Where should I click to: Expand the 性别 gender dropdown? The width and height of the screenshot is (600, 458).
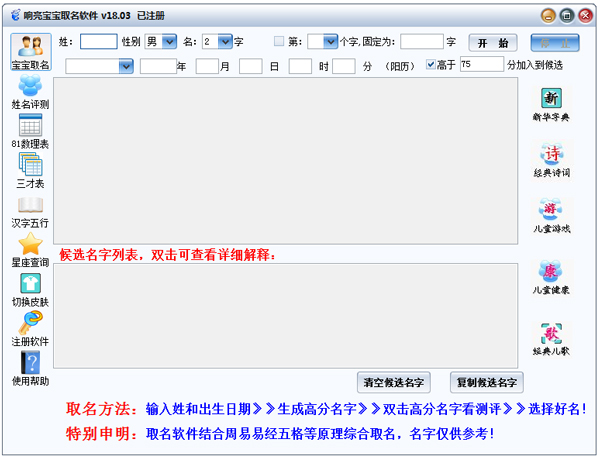tap(168, 42)
